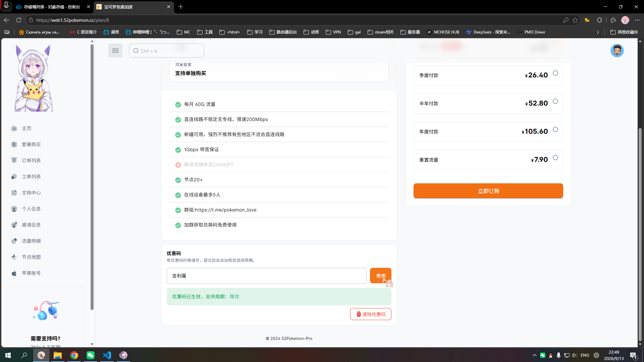Reload the page with refresh button
This screenshot has height=362, width=644.
[19, 20]
